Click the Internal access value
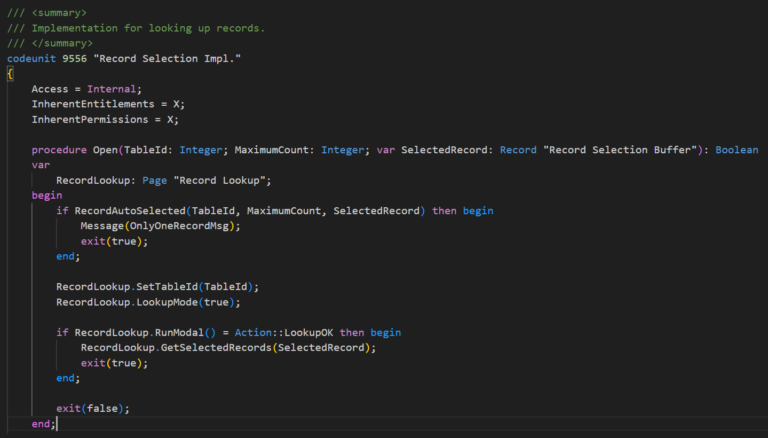The image size is (768, 438). click(x=114, y=89)
